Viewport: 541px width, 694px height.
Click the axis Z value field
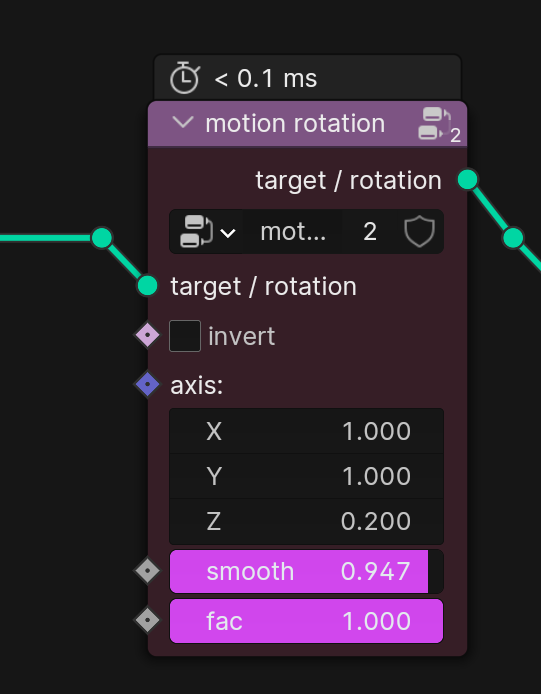(306, 521)
